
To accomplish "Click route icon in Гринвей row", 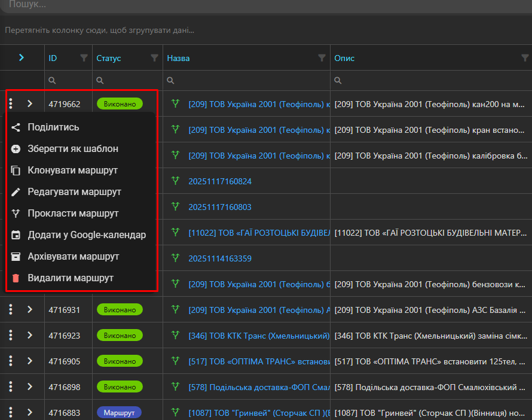I will pyautogui.click(x=175, y=412).
